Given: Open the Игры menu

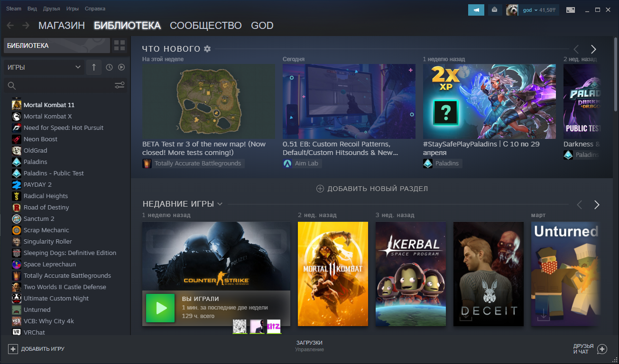Looking at the screenshot, I should tap(73, 9).
